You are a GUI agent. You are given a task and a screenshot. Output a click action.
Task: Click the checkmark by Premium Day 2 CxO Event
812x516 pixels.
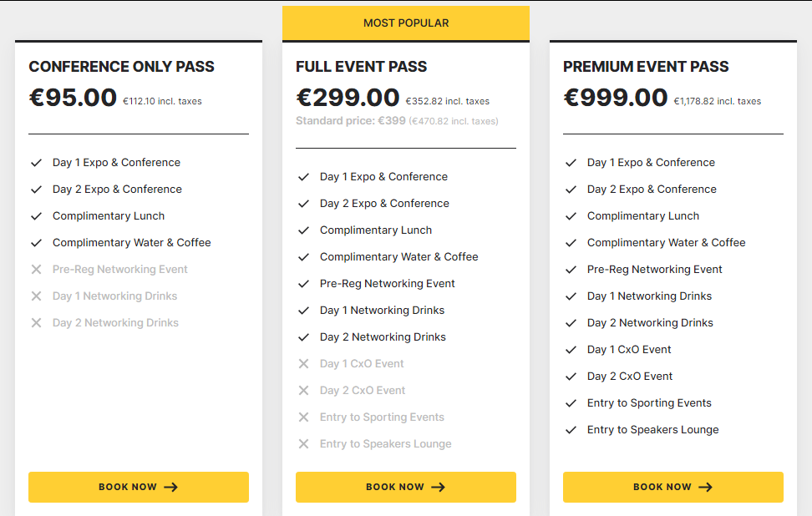(x=571, y=377)
